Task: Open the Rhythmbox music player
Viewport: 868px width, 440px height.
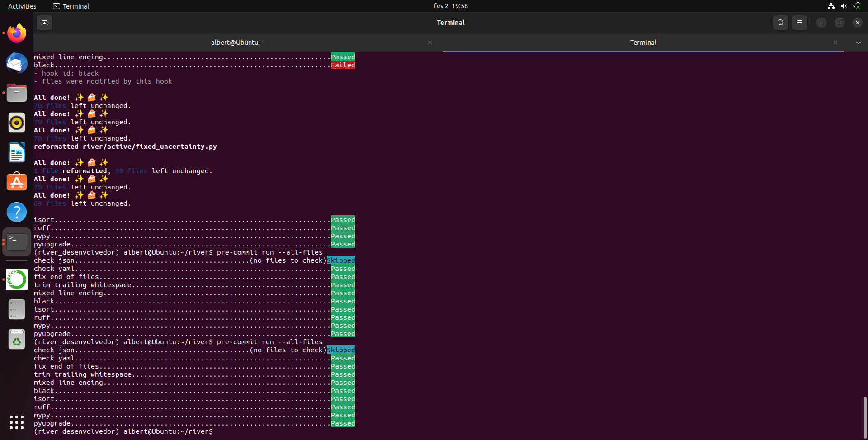Action: click(x=16, y=122)
